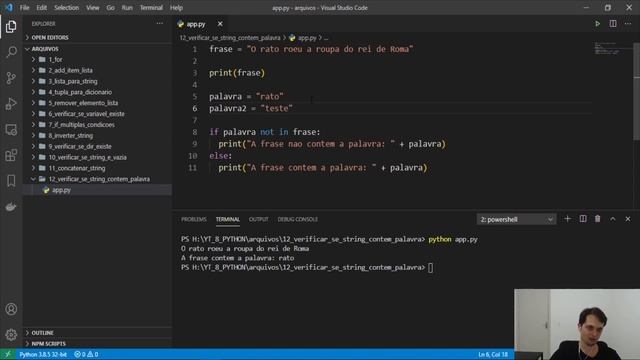Screen dimensions: 640x360
Task: Click the VS Code logo icon
Action: (x=9, y=7)
